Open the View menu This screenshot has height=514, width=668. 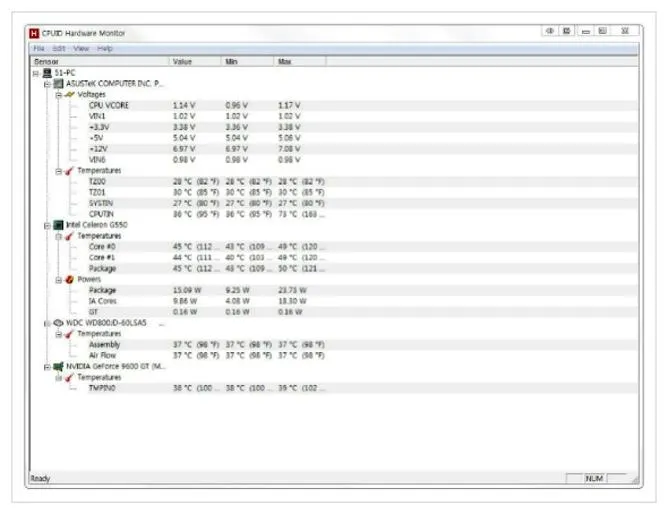(x=81, y=49)
